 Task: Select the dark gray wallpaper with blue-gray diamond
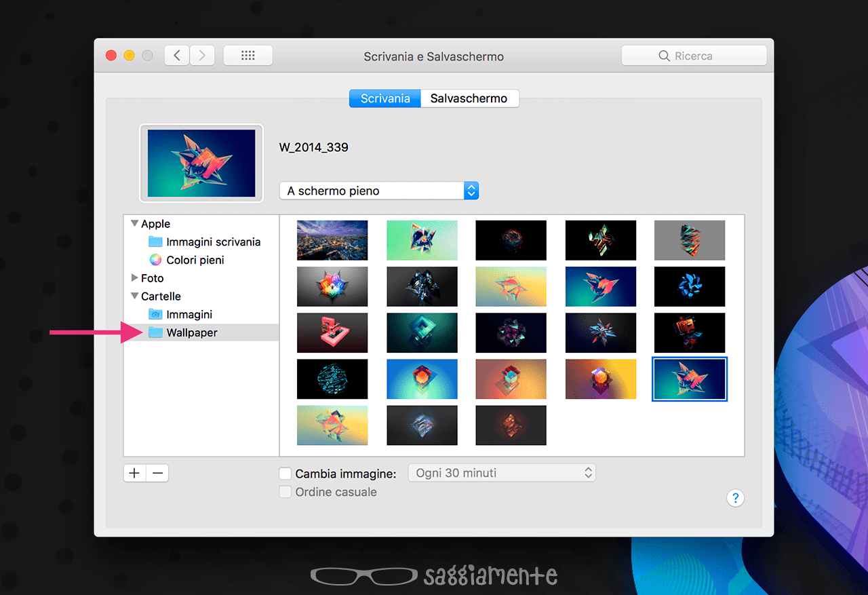click(422, 425)
